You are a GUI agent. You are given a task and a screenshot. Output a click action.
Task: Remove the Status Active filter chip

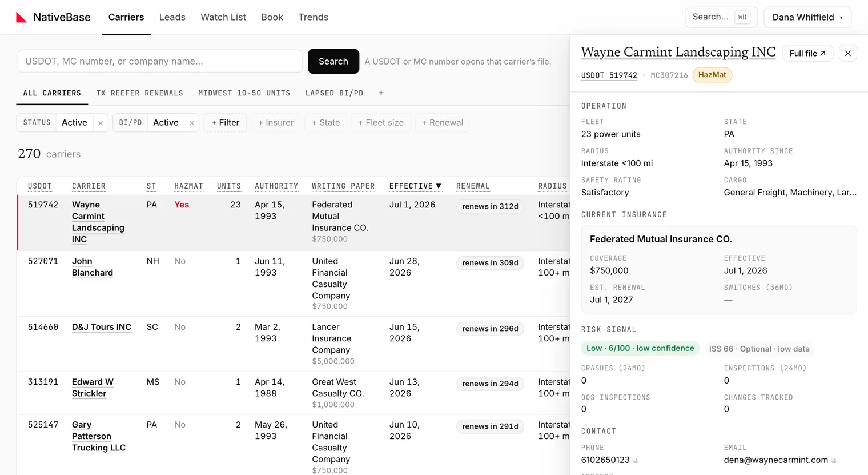(101, 123)
